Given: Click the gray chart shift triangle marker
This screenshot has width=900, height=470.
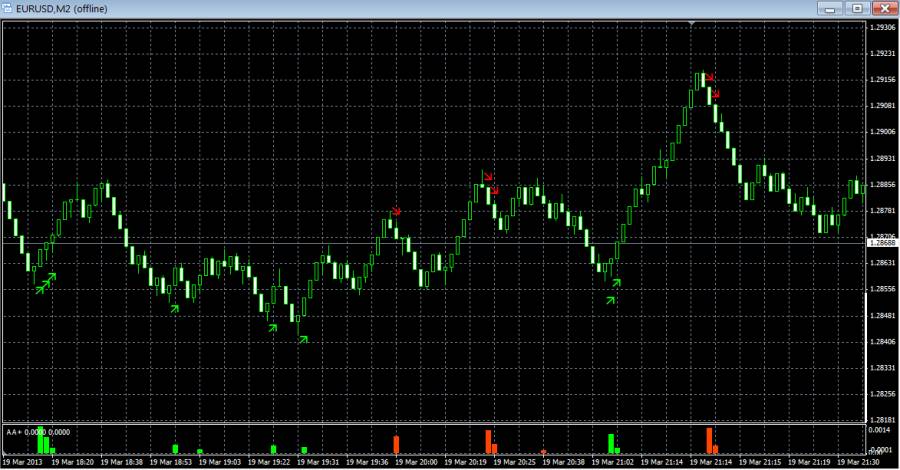Looking at the screenshot, I should click(x=692, y=23).
